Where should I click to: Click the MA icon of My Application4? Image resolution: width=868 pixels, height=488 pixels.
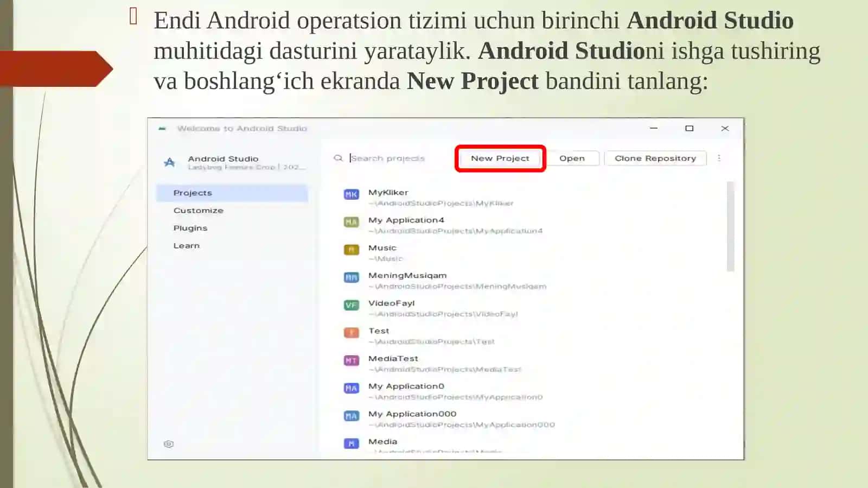pyautogui.click(x=352, y=222)
